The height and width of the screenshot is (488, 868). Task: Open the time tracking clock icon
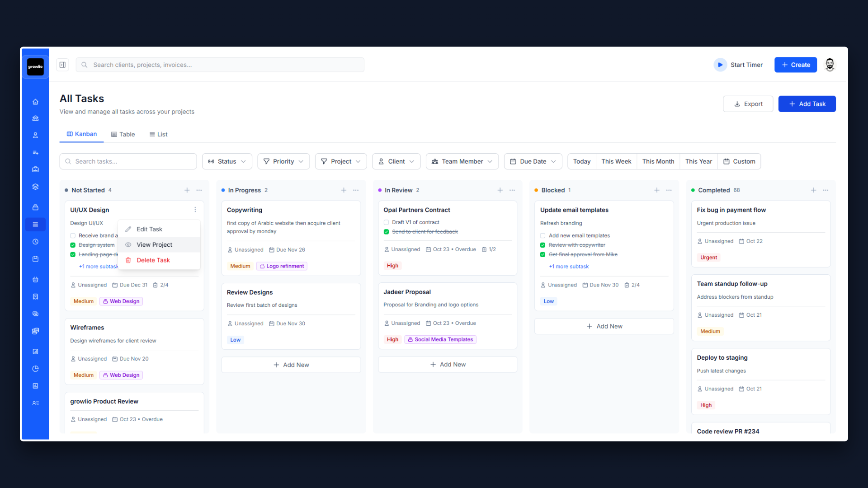pos(35,241)
